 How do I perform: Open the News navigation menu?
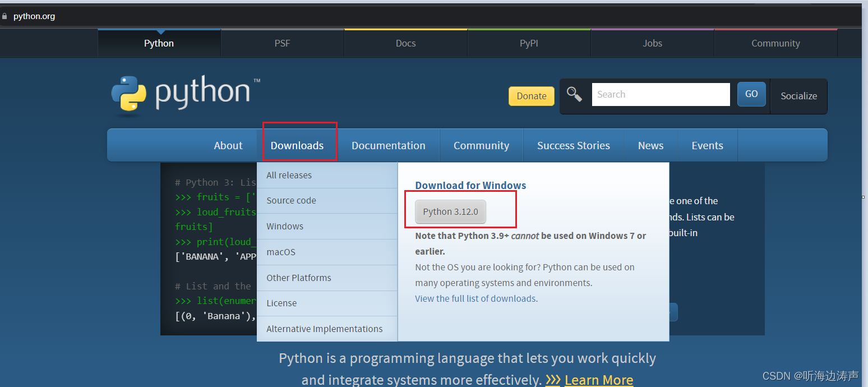coord(650,145)
